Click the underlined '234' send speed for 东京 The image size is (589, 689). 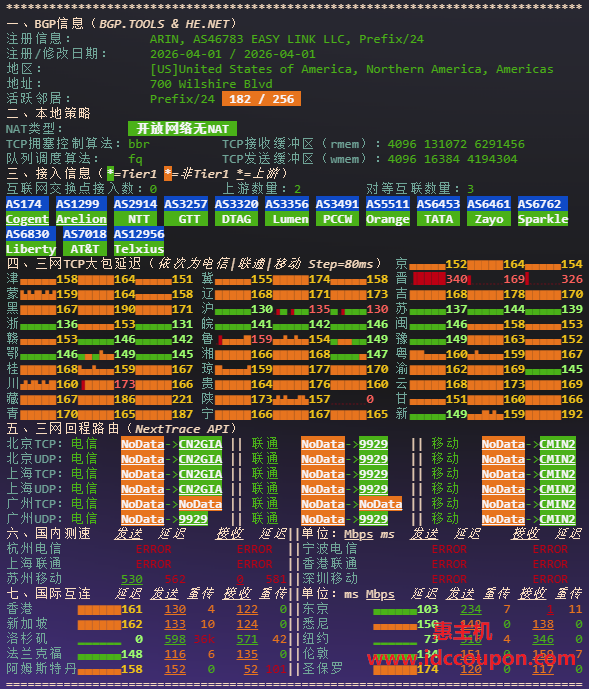pos(471,609)
